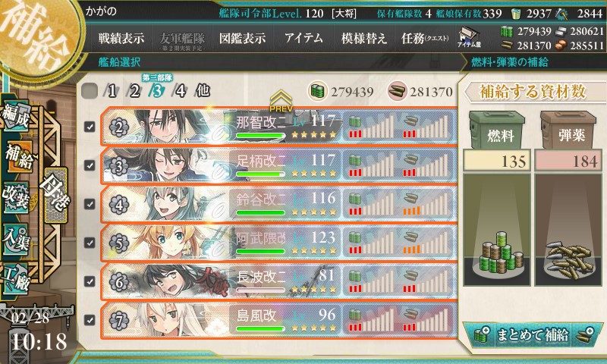Open the 入渠 (docking repair) sidebar icon

point(16,240)
